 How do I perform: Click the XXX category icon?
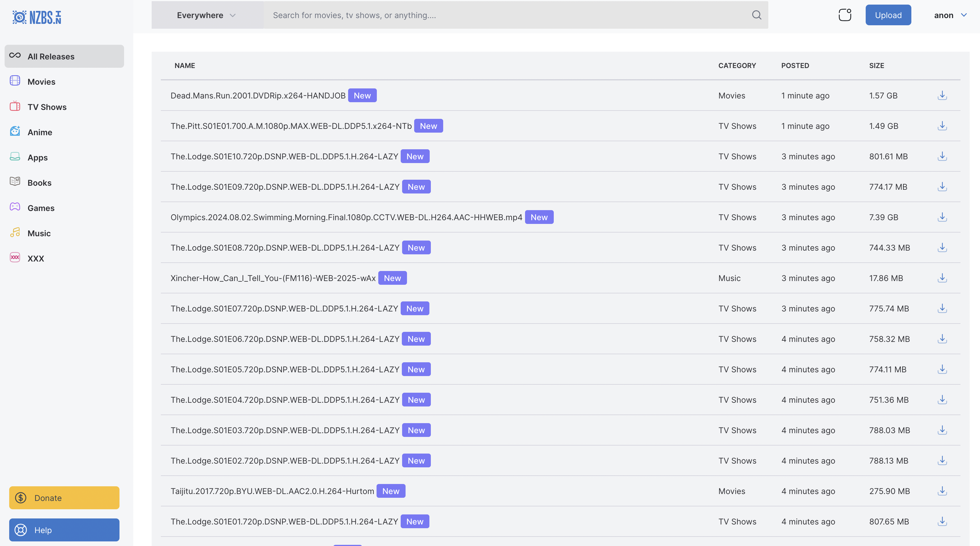coord(15,257)
